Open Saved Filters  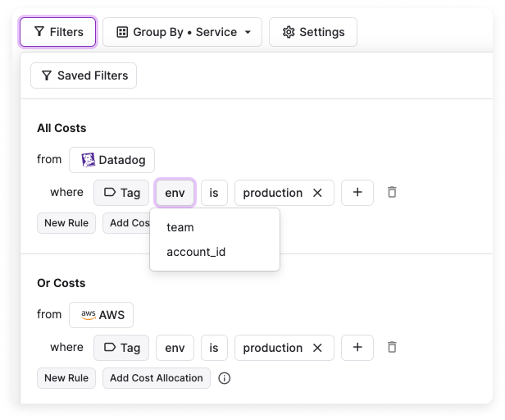click(84, 75)
